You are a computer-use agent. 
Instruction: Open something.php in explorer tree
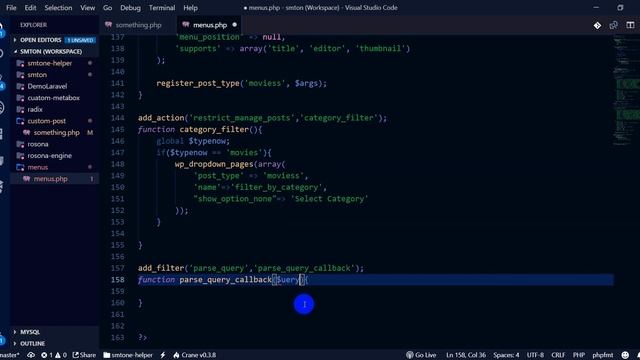tap(56, 133)
